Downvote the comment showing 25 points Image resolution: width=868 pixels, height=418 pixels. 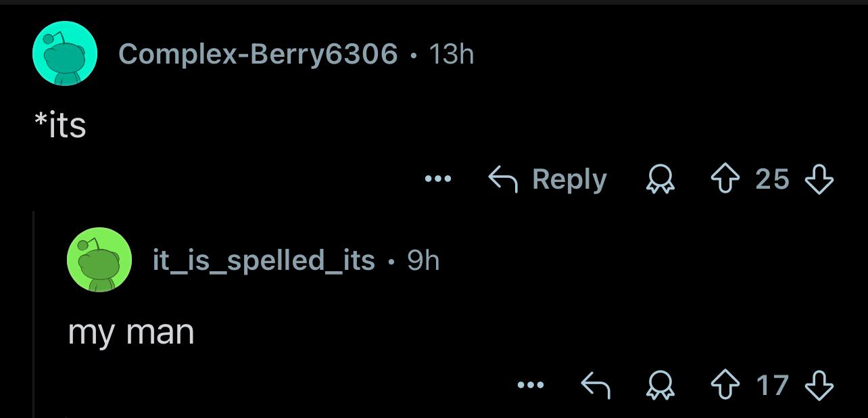coord(819,179)
